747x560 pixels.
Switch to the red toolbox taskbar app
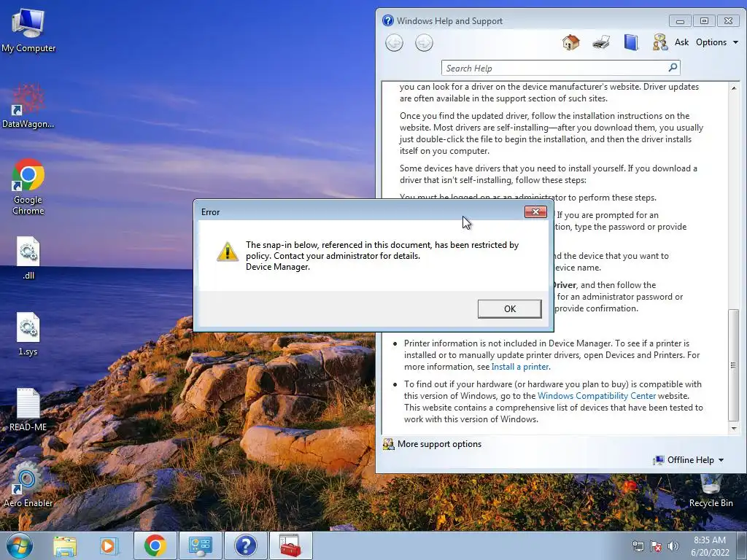click(x=290, y=545)
